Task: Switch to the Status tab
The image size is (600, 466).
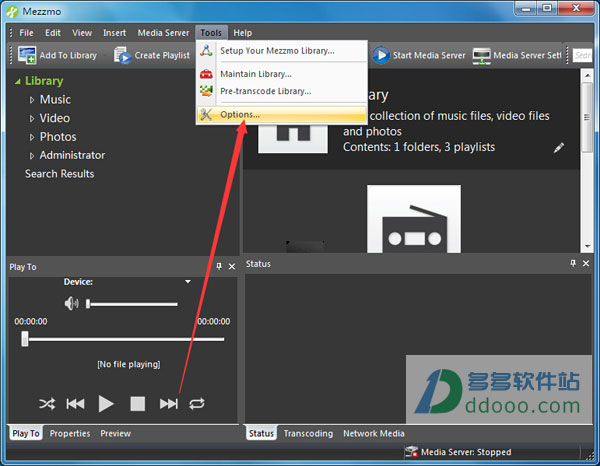Action: 261,433
